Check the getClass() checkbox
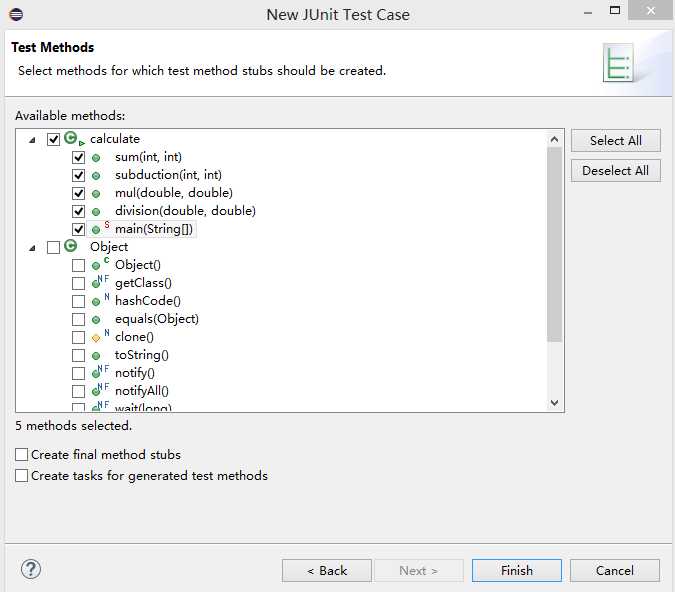Screen dimensions: 675x592 pyautogui.click(x=78, y=283)
